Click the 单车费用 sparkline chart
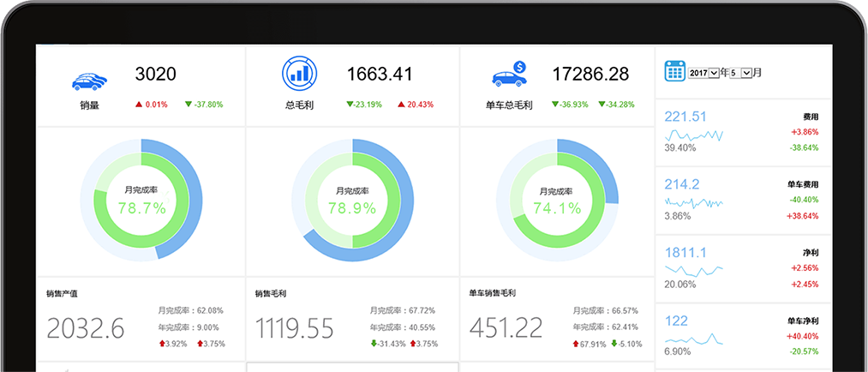 [694, 202]
